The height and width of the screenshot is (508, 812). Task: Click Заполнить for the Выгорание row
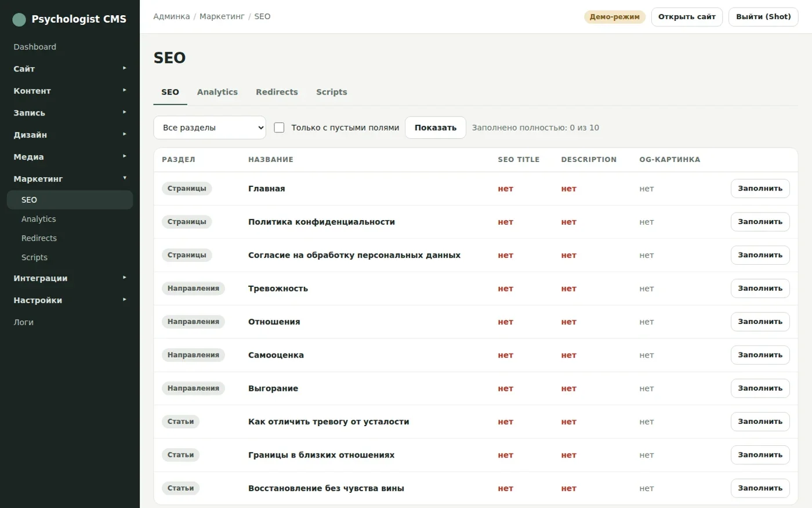pos(760,388)
